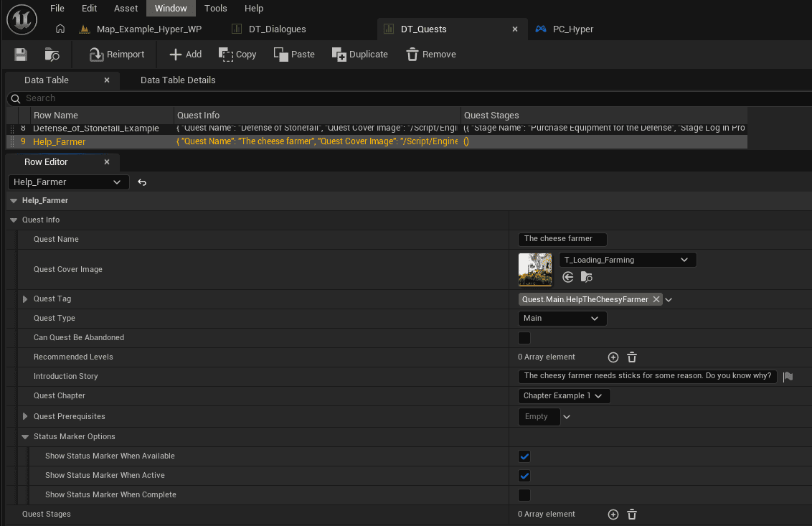Expand the Quest Tag property
The width and height of the screenshot is (812, 526).
click(x=25, y=299)
